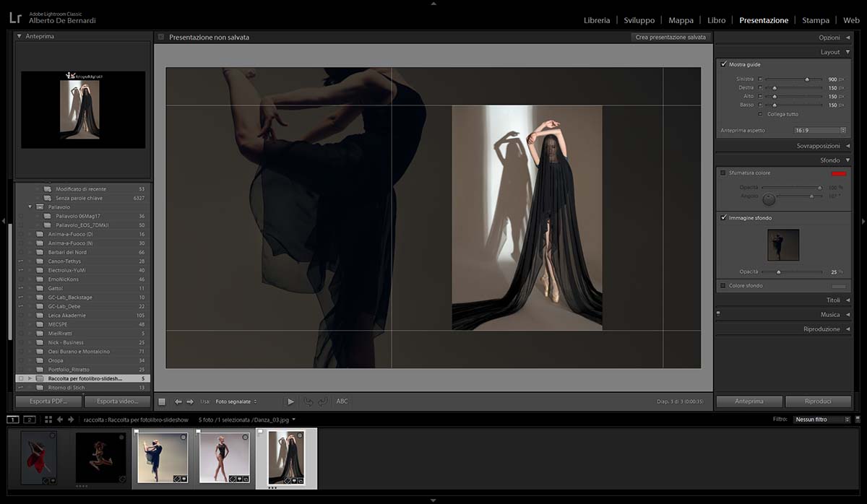Rotate photo clockwise using toolbar icon
Viewport: 867px width, 504px height.
322,401
